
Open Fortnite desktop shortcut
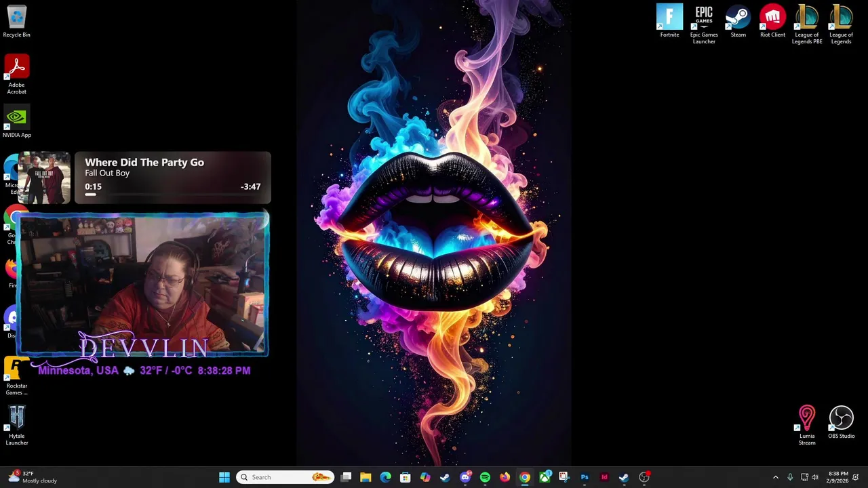pyautogui.click(x=669, y=22)
